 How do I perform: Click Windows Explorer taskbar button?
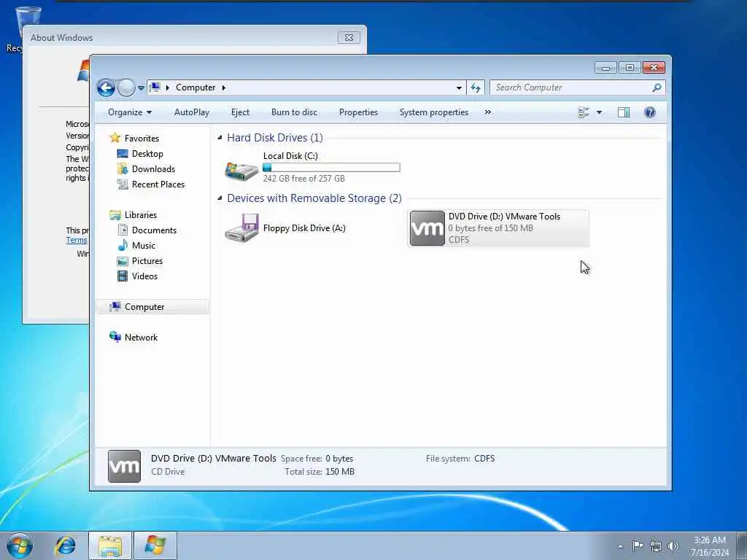[x=110, y=545]
